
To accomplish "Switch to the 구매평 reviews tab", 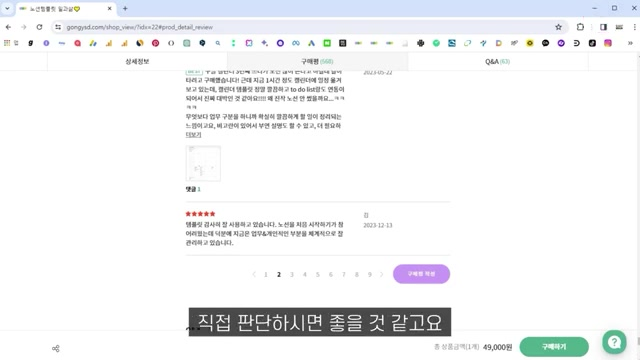I will point(317,61).
